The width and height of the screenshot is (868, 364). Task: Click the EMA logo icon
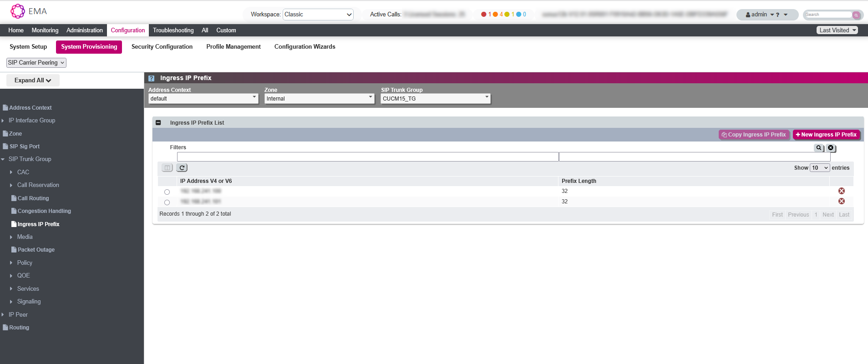point(18,11)
